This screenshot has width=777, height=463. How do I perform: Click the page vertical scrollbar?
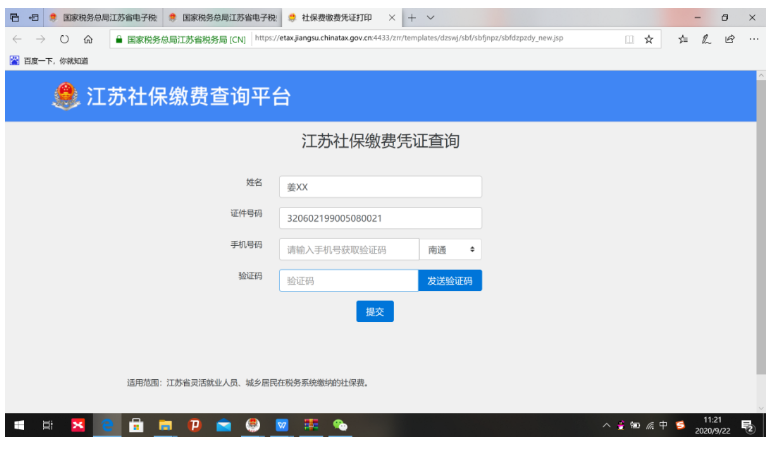pyautogui.click(x=761, y=226)
